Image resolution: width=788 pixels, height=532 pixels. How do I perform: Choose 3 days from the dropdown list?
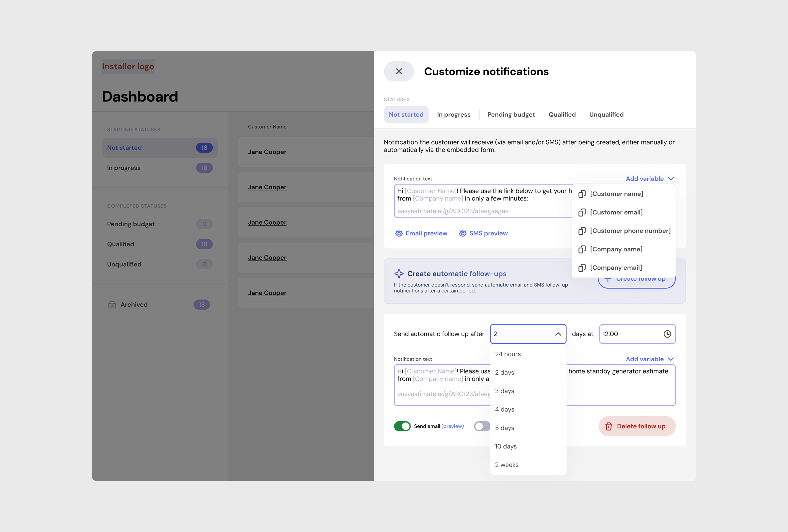click(x=528, y=391)
